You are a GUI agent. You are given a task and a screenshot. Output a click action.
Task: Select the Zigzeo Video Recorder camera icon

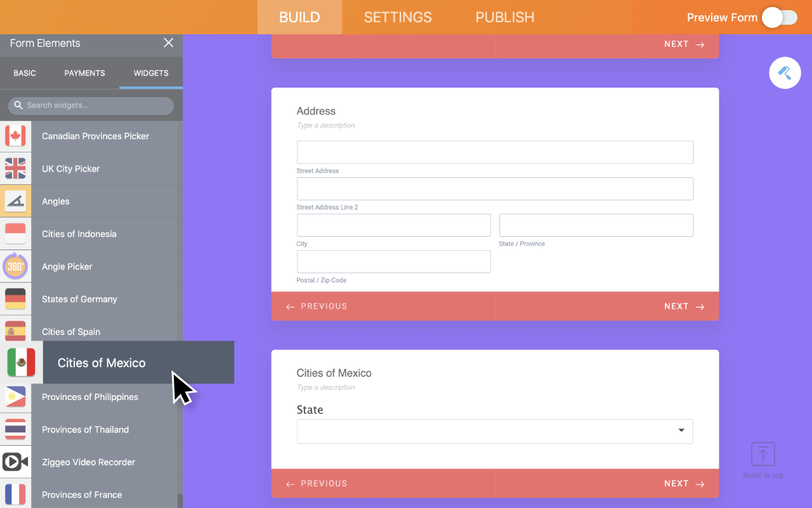coord(15,462)
